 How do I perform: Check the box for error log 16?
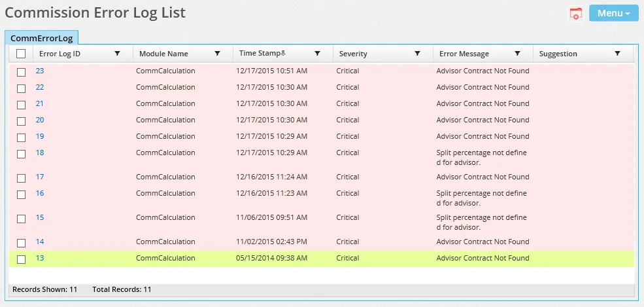click(21, 195)
